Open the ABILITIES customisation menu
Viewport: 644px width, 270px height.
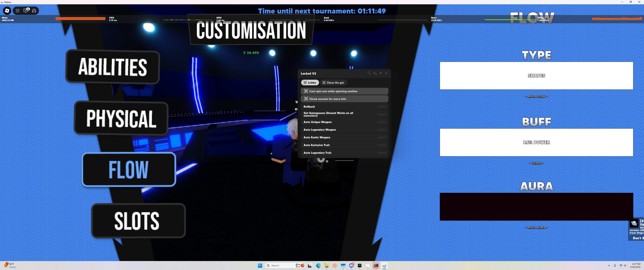click(x=113, y=67)
